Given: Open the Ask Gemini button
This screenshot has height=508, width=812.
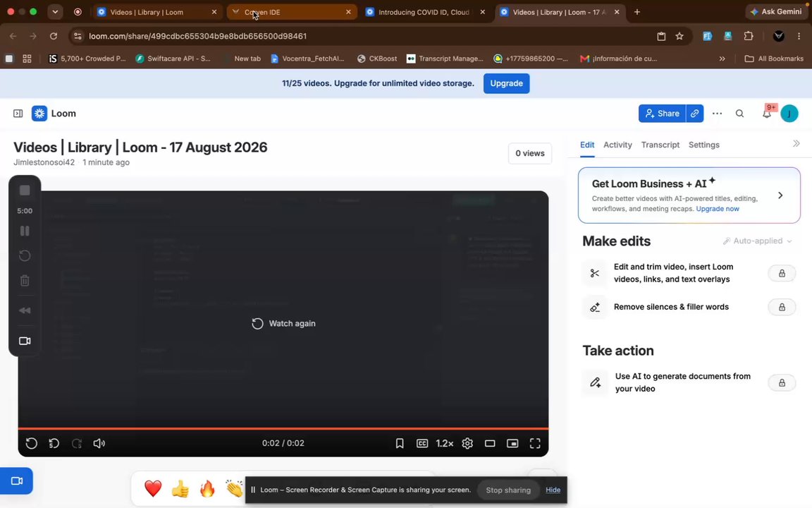Looking at the screenshot, I should click(776, 11).
